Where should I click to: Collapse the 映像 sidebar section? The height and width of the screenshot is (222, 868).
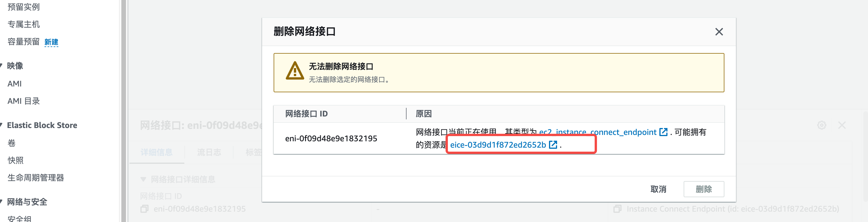(x=1, y=66)
